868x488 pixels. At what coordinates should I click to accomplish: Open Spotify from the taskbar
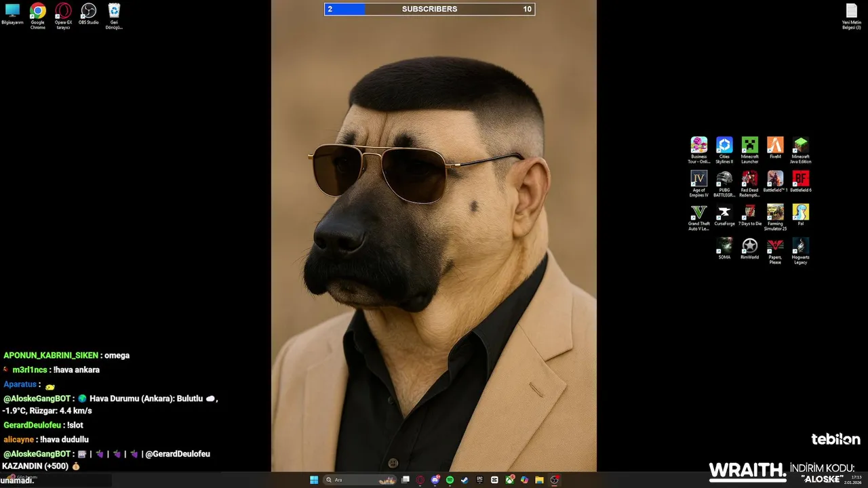click(450, 480)
